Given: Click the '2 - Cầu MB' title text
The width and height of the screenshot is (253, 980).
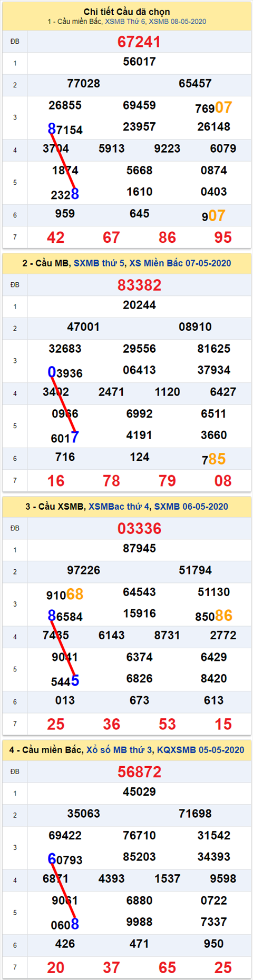Looking at the screenshot, I should tap(45, 263).
